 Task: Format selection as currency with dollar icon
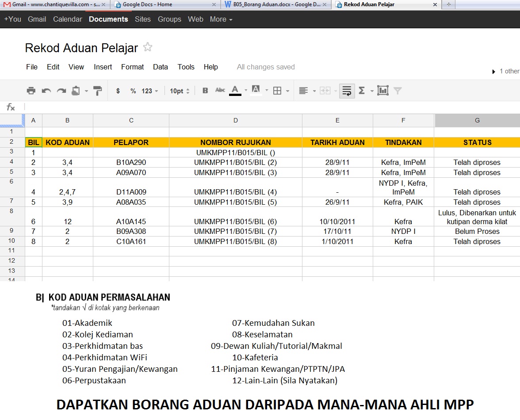coord(117,90)
